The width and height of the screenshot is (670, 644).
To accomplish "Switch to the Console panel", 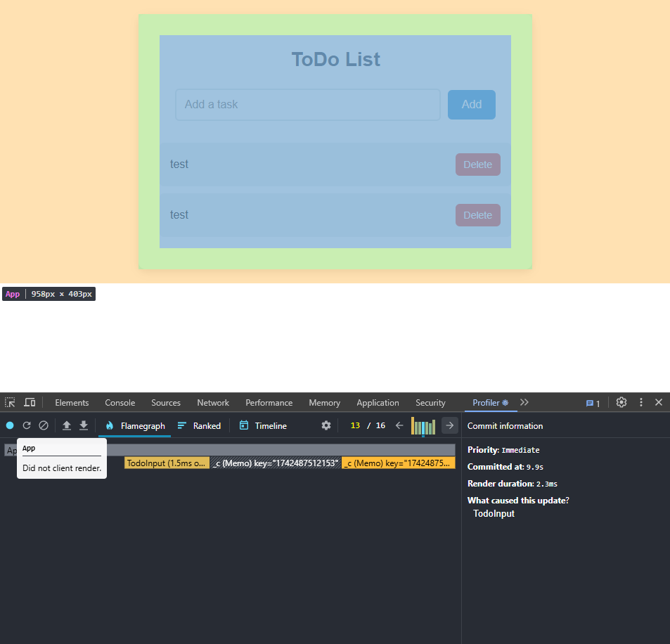I will (120, 402).
